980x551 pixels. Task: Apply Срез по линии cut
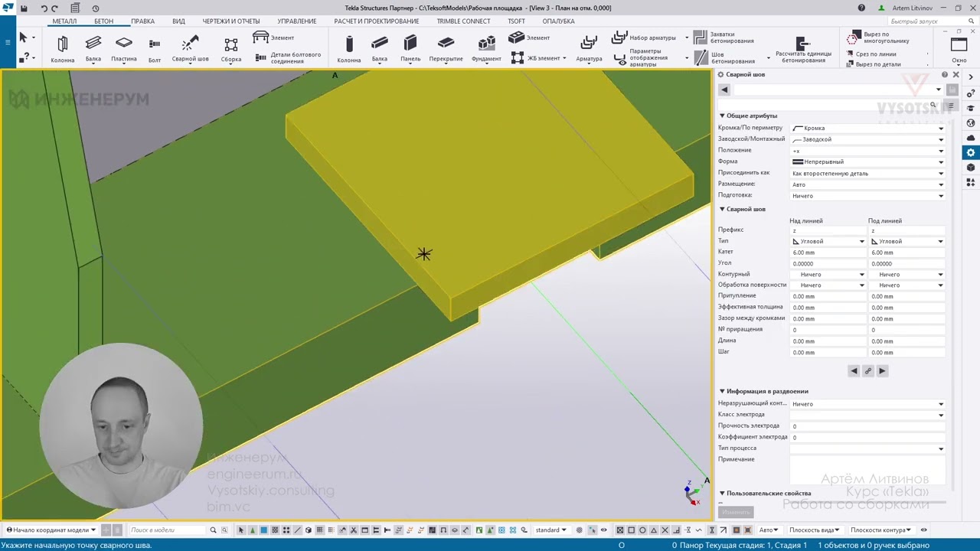click(x=873, y=54)
